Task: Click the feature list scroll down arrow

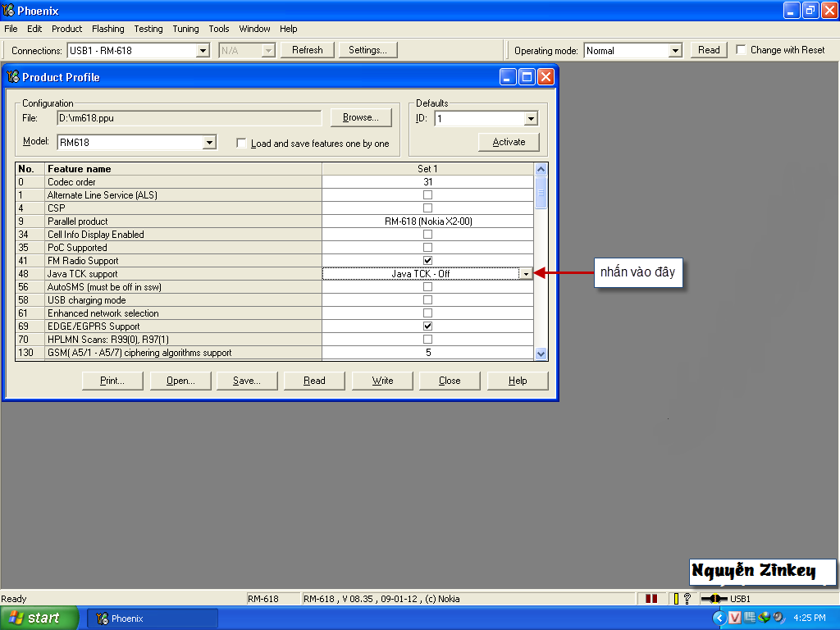Action: pos(541,353)
